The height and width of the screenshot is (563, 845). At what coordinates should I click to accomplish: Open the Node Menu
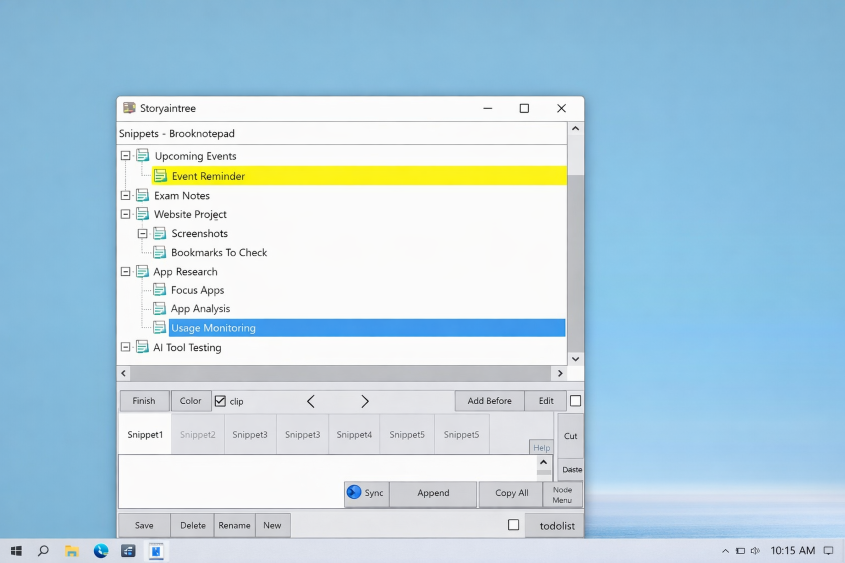[x=562, y=495]
